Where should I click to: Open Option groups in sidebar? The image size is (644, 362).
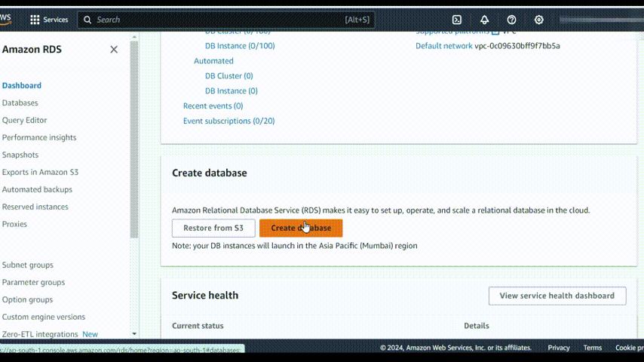(27, 299)
